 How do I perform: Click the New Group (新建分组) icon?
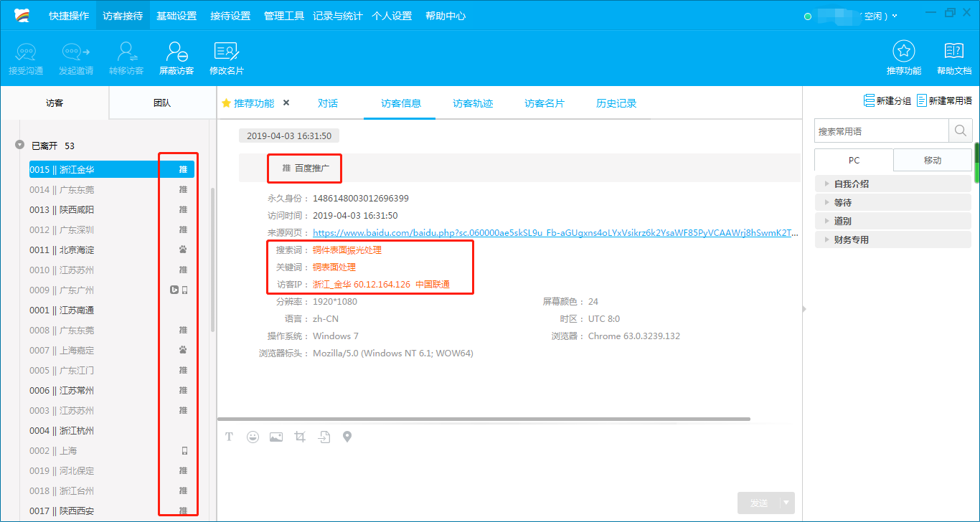[870, 101]
